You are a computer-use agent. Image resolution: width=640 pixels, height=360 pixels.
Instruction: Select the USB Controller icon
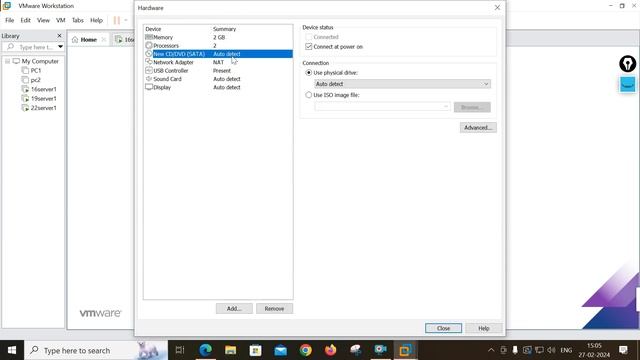tap(149, 71)
